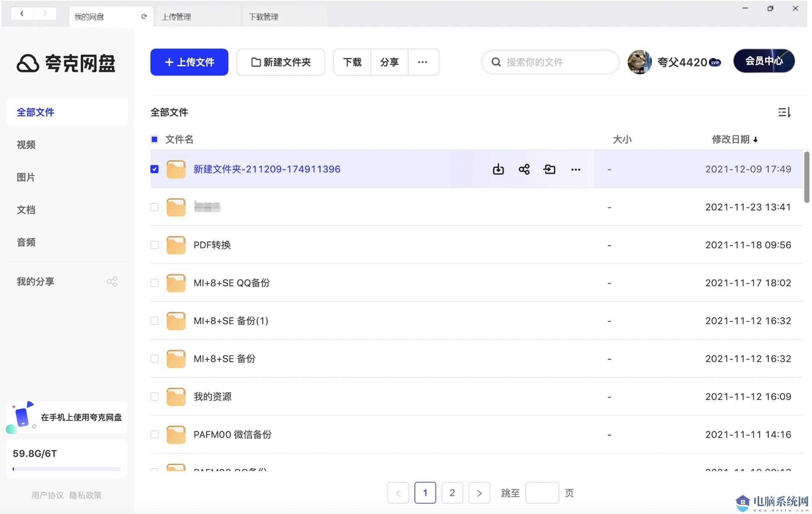Viewport: 812px width, 514px height.
Task: Click the storage usage progress bar
Action: (67, 469)
